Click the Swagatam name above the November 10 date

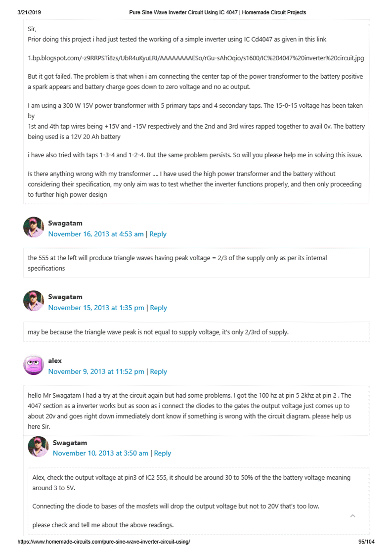(70, 443)
